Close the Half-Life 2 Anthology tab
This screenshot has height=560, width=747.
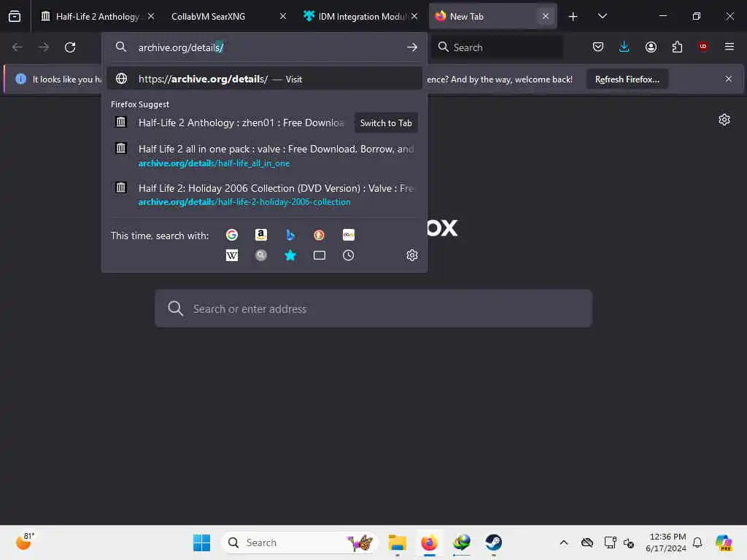coord(151,16)
